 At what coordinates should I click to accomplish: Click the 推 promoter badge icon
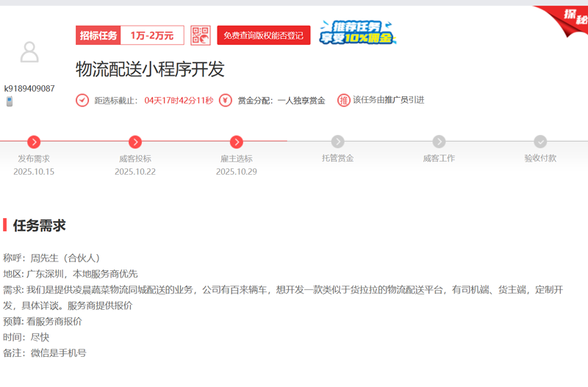(343, 101)
